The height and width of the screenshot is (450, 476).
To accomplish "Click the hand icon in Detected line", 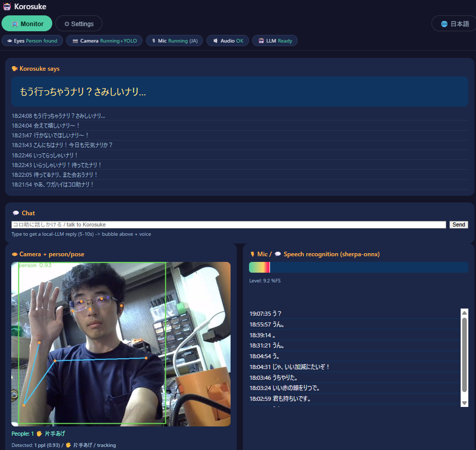I will (x=68, y=445).
